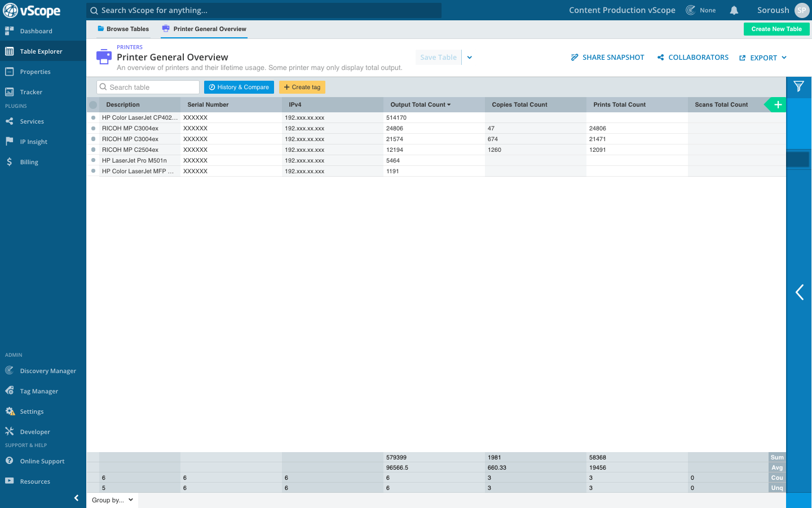Screen dimensions: 812x508
Task: Open Group by dropdown
Action: point(112,500)
